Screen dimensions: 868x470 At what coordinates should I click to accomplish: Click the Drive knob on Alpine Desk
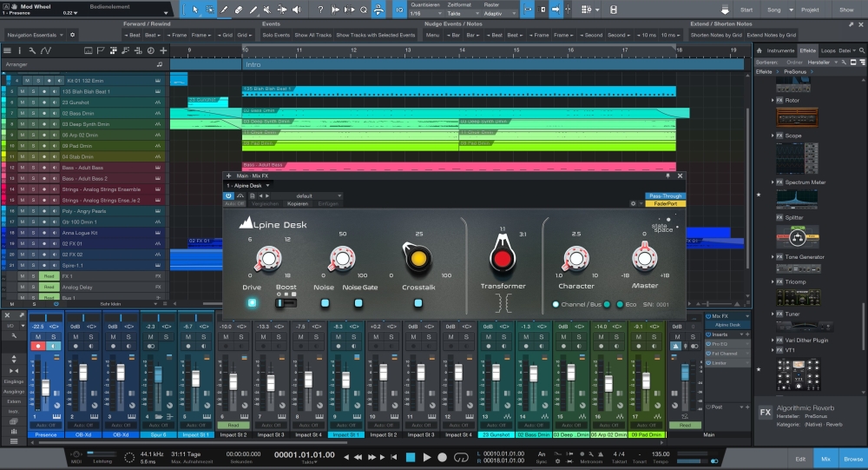click(x=268, y=258)
